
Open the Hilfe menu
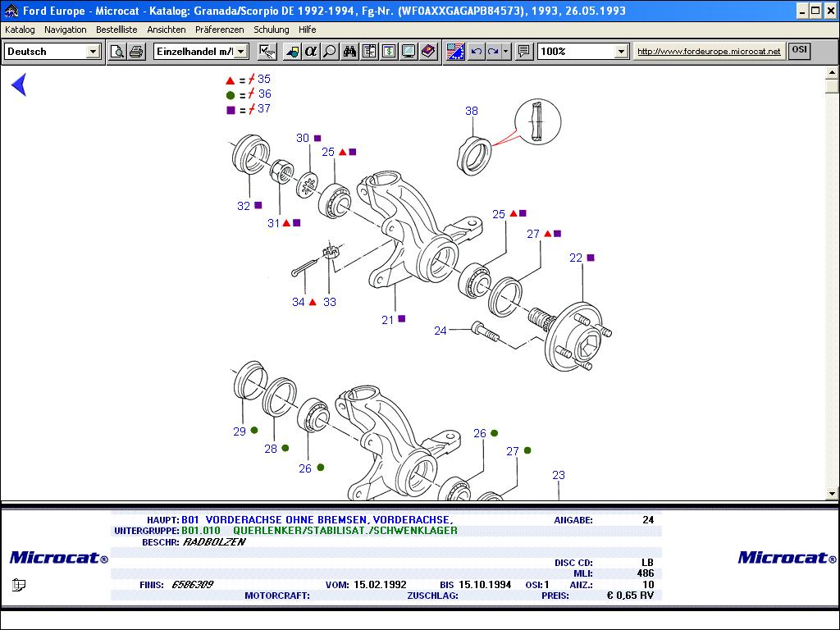308,30
